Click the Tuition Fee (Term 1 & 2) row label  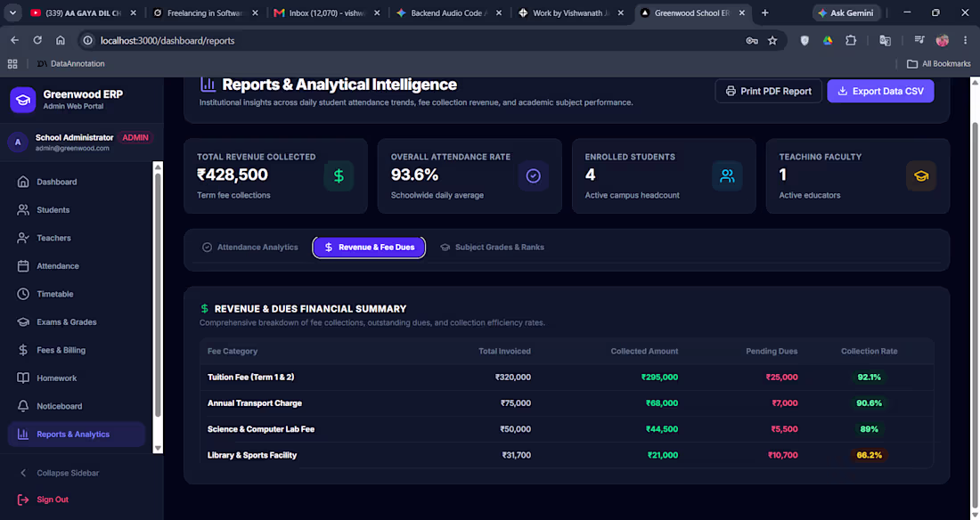250,378
